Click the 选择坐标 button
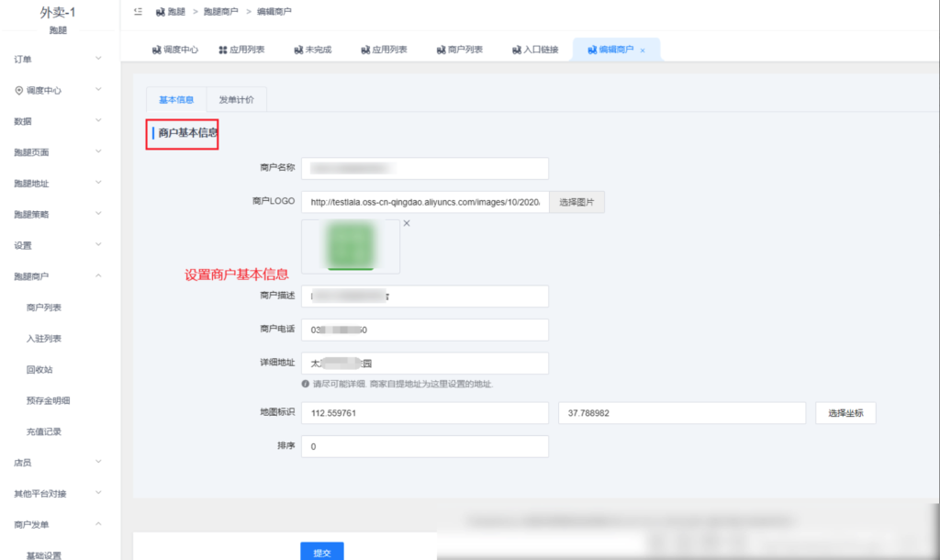Viewport: 940px width, 560px height. (x=845, y=413)
